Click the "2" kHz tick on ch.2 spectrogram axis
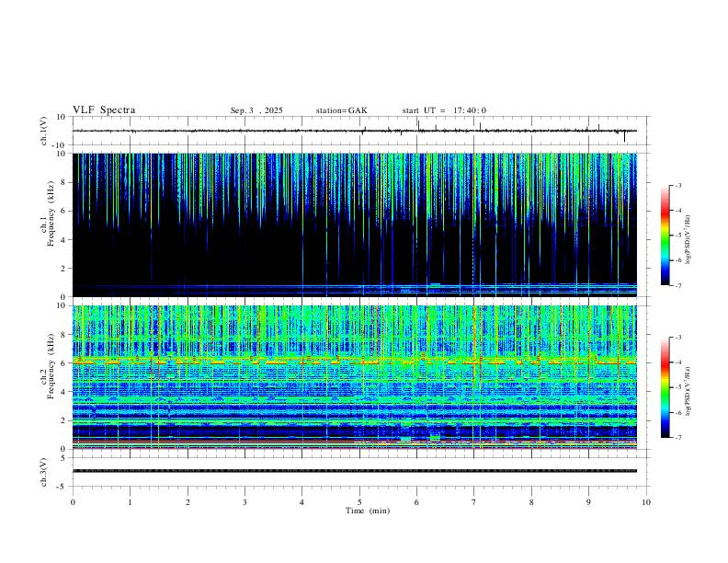The height and width of the screenshot is (563, 728). [x=64, y=420]
